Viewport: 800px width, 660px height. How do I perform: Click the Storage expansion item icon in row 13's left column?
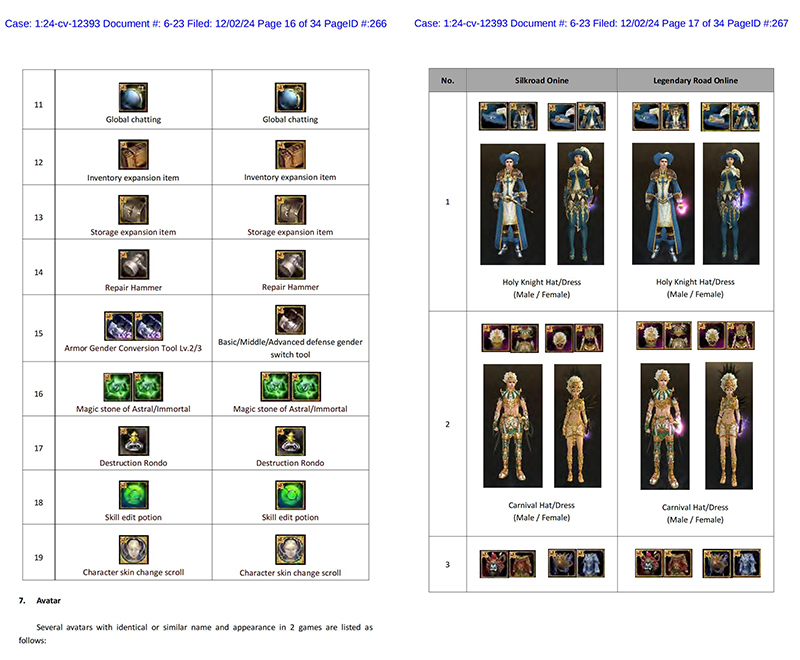133,210
